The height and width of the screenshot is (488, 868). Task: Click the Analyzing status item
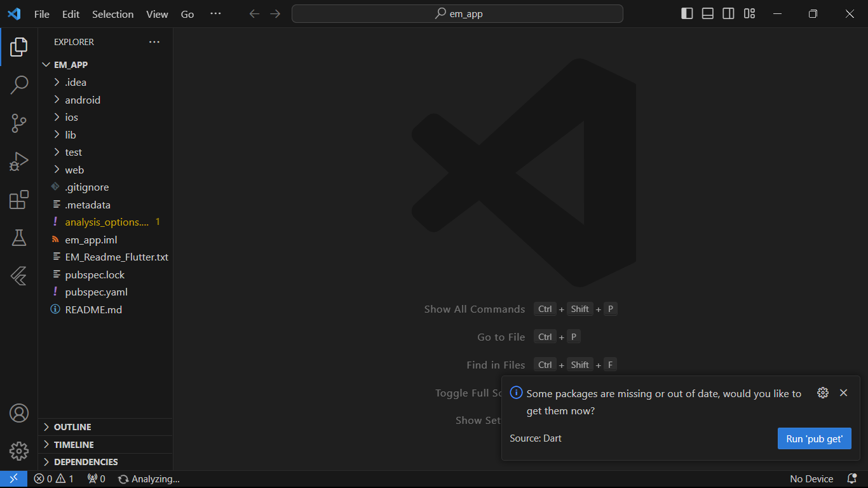(x=149, y=479)
